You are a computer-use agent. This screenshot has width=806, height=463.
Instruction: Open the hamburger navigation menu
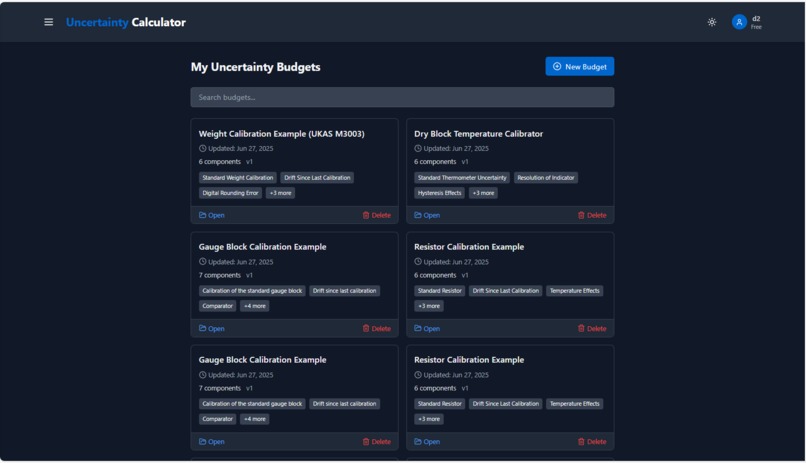[x=48, y=22]
